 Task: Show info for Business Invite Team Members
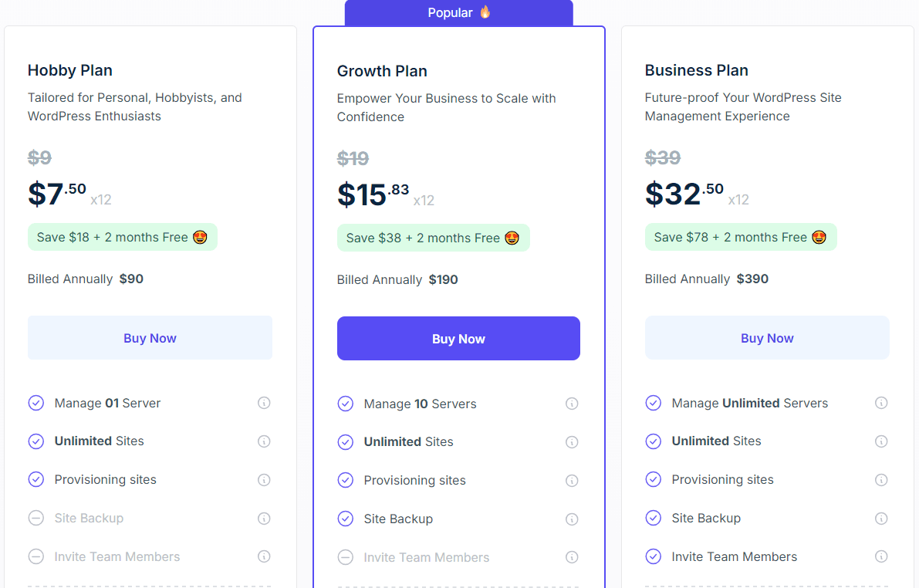pos(881,556)
